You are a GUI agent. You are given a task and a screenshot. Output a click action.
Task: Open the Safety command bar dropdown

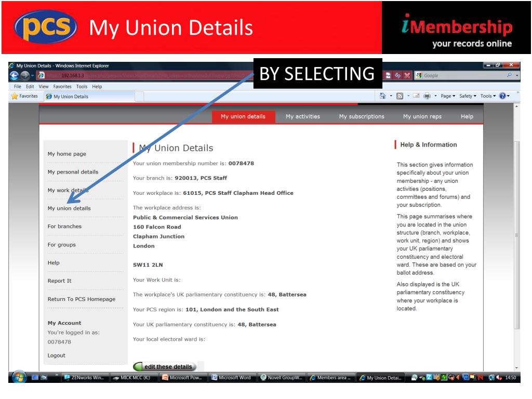click(x=468, y=96)
